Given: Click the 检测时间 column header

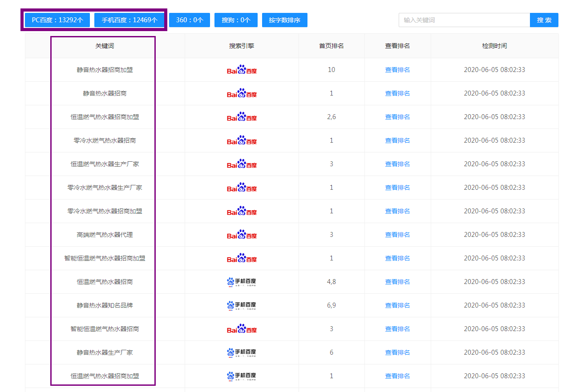Looking at the screenshot, I should pos(494,46).
